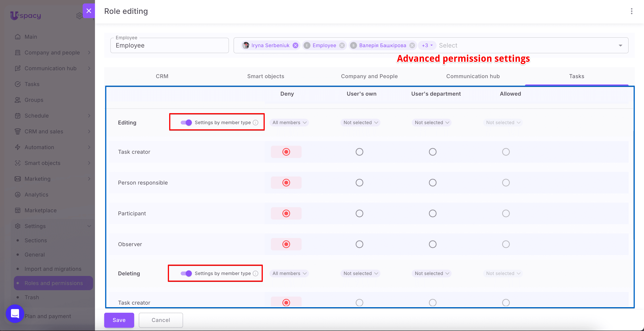The height and width of the screenshot is (331, 644).
Task: Expand CRM and sales sidebar menu
Action: pos(52,131)
